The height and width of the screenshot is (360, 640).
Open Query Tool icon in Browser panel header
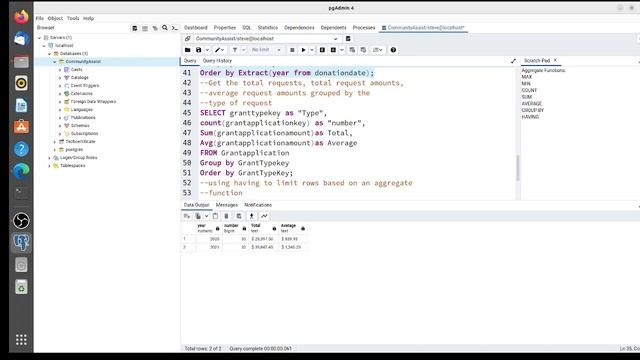click(x=135, y=28)
